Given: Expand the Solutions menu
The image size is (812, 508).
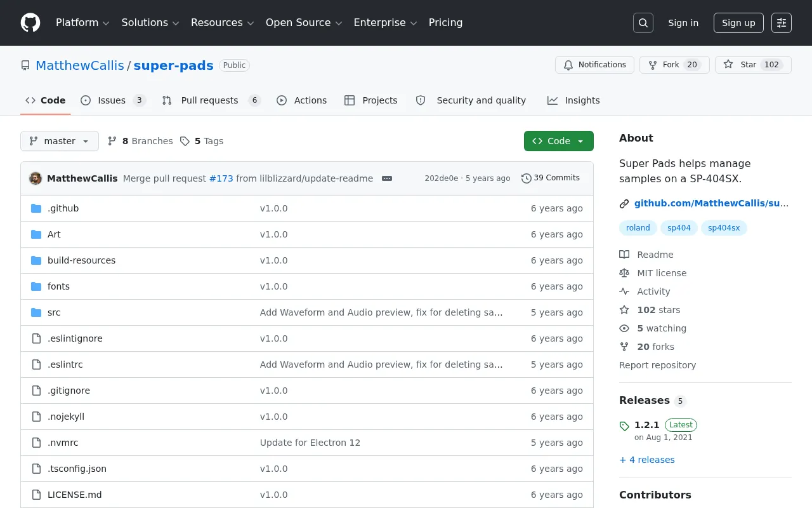Looking at the screenshot, I should coord(150,23).
